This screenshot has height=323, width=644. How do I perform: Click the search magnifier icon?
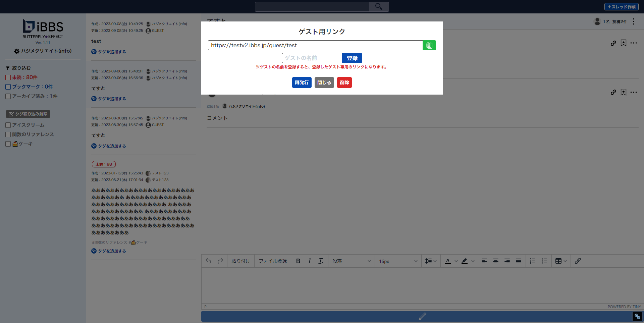[x=379, y=7]
